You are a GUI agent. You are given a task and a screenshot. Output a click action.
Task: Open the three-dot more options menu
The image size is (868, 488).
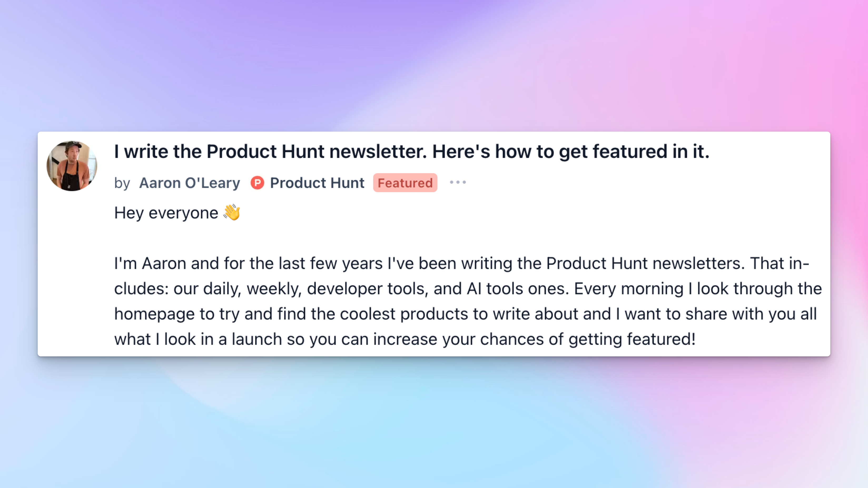[458, 182]
